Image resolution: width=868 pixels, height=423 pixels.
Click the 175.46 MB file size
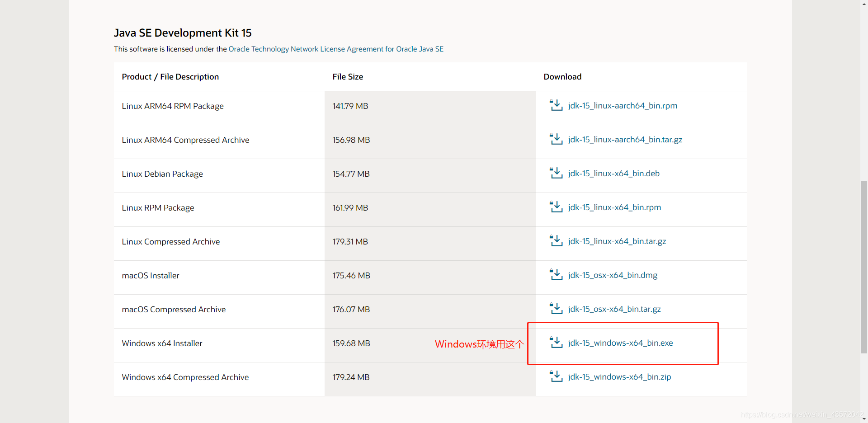[351, 276]
